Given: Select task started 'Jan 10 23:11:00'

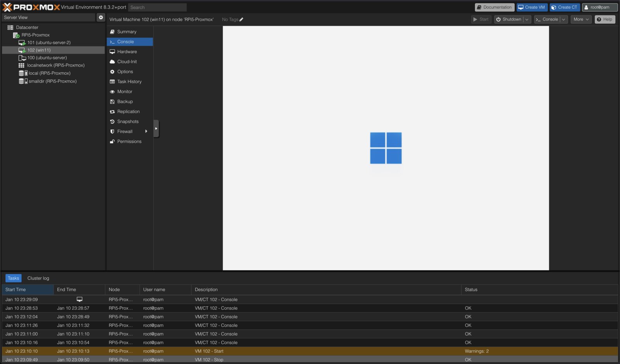Looking at the screenshot, I should (x=310, y=334).
